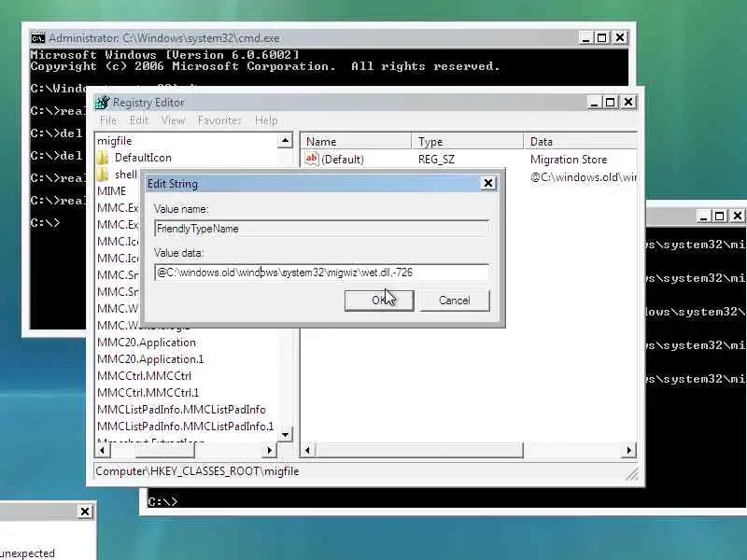Select the MMCListPadInfo.MMCListPadInfo key

coord(181,410)
